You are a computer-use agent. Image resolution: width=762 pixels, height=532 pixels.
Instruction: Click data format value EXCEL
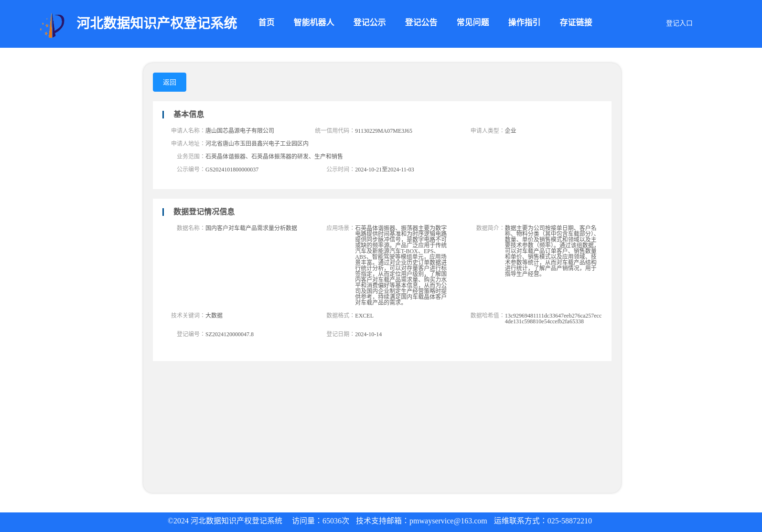(x=364, y=316)
